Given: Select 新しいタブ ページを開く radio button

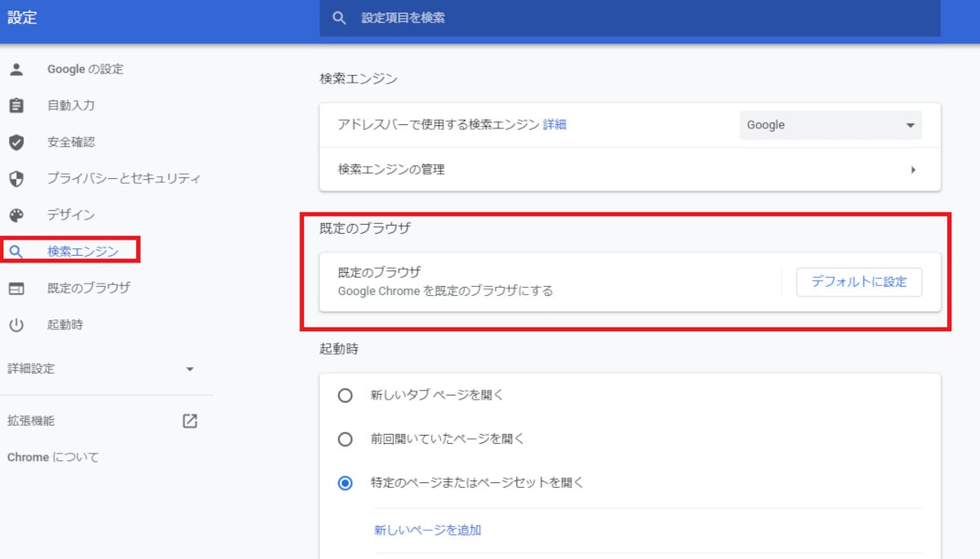Looking at the screenshot, I should 345,396.
